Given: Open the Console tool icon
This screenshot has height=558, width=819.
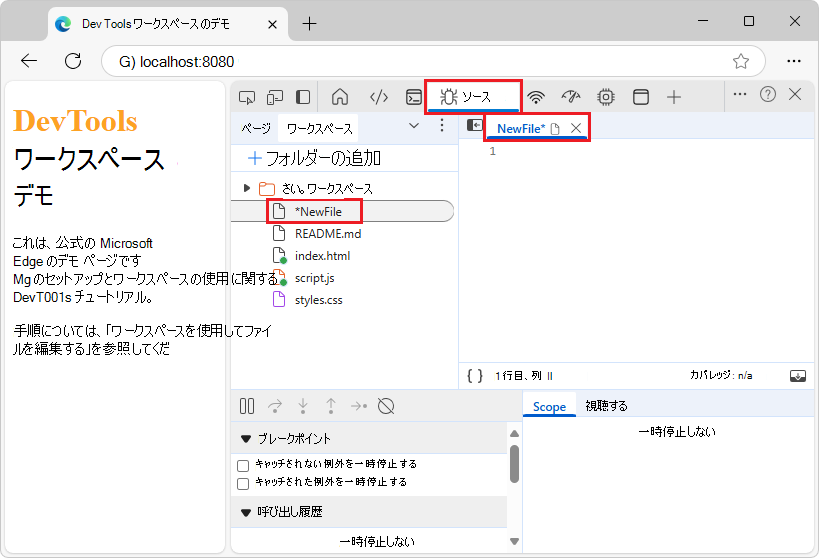Looking at the screenshot, I should tap(414, 97).
